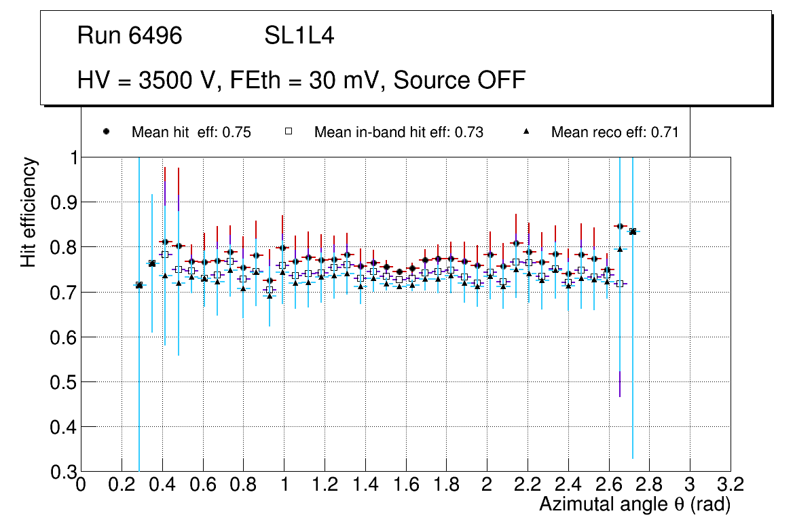Click the 'Hit efficiency' y-axis title
This screenshot has width=812, height=524.
click(x=29, y=212)
